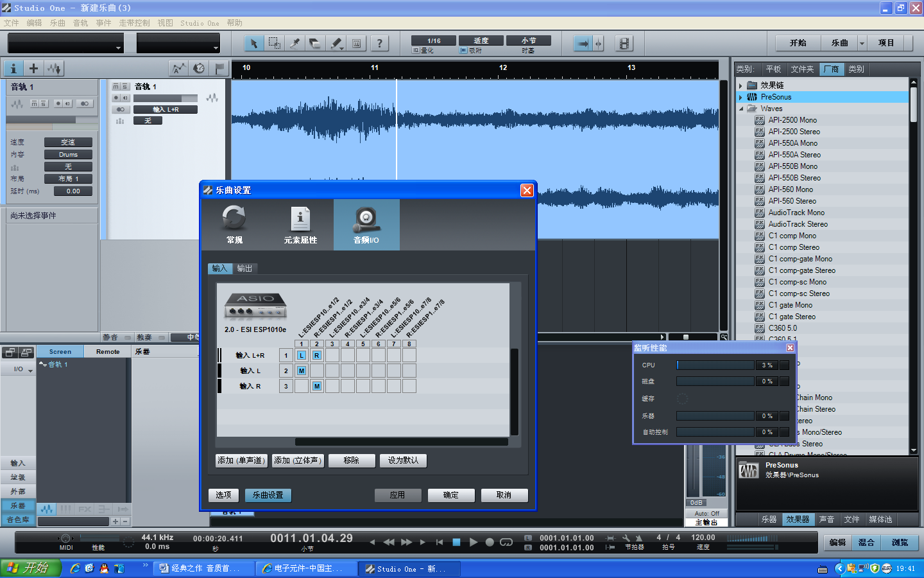Switch to the Remote tab
The height and width of the screenshot is (578, 924).
click(x=108, y=351)
